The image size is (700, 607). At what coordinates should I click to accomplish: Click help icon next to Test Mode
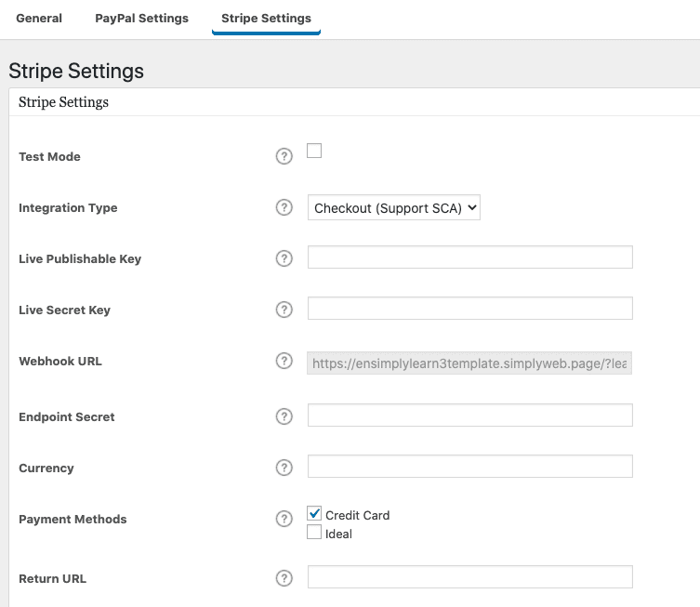coord(284,157)
